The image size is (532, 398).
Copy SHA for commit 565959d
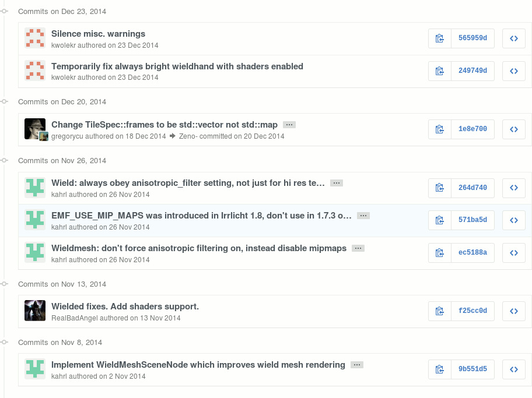pos(440,38)
